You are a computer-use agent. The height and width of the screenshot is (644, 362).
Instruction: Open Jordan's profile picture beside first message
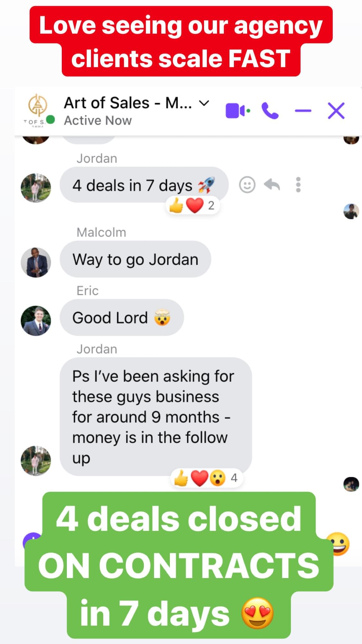[x=36, y=188]
